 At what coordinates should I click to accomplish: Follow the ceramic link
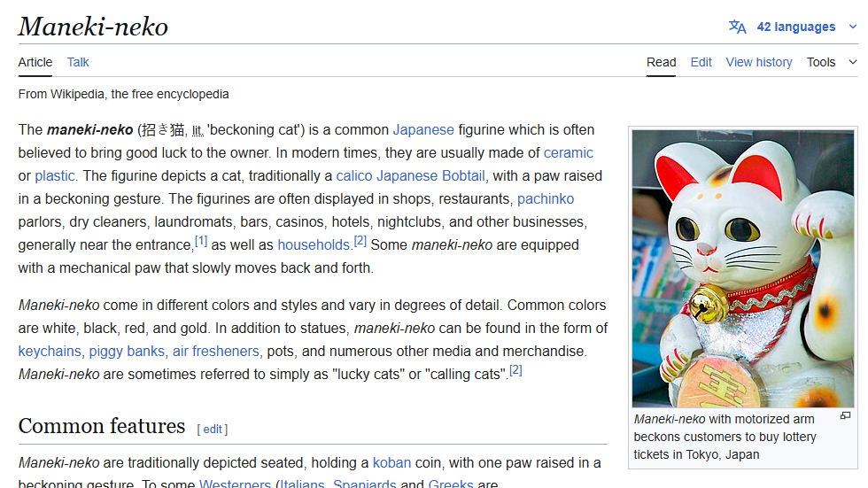coord(568,152)
